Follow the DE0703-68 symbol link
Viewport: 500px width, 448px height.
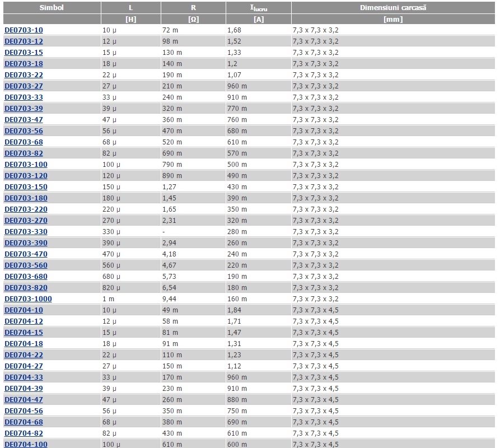pos(24,142)
